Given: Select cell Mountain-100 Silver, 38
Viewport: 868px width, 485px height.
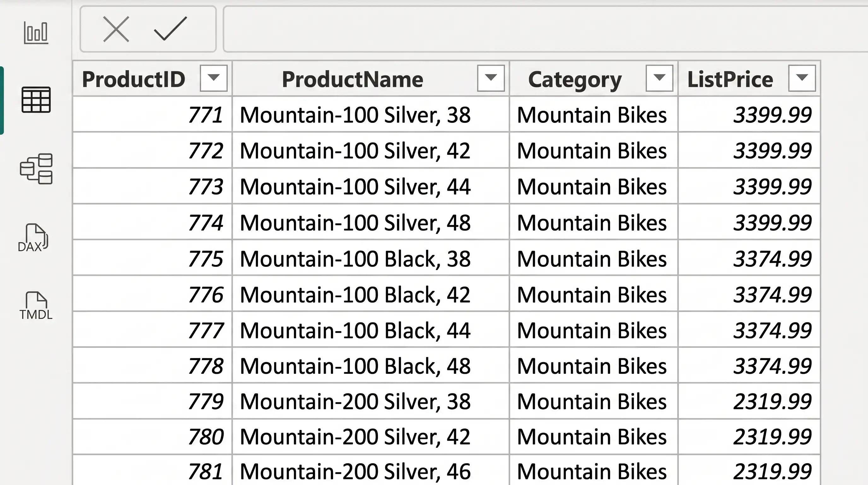Looking at the screenshot, I should [x=371, y=115].
